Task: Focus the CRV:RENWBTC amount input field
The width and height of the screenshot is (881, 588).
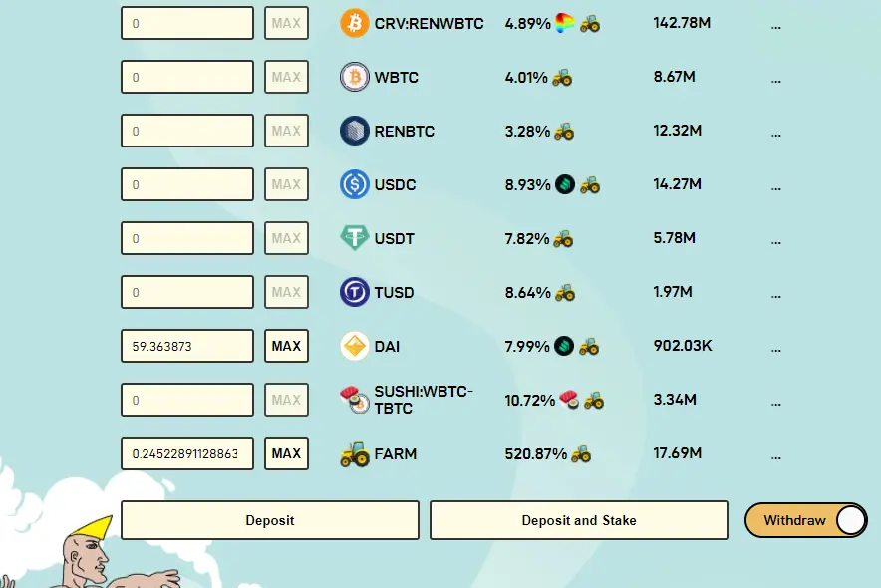Action: coord(187,23)
